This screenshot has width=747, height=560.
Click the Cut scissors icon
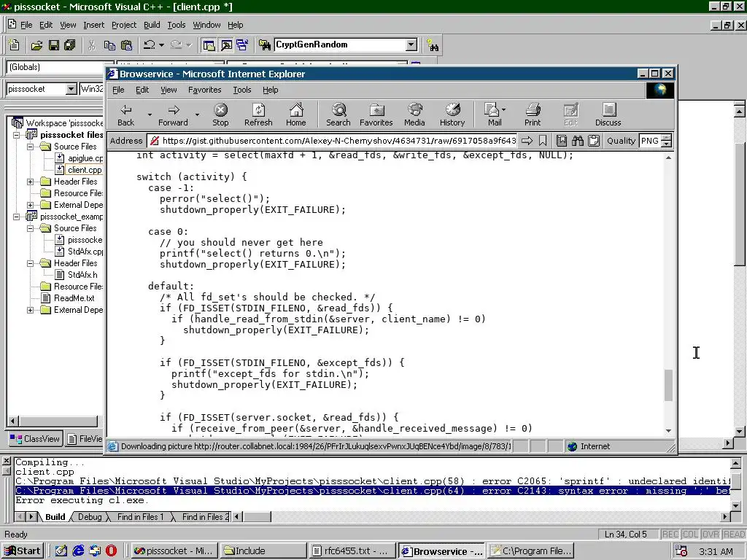point(91,45)
